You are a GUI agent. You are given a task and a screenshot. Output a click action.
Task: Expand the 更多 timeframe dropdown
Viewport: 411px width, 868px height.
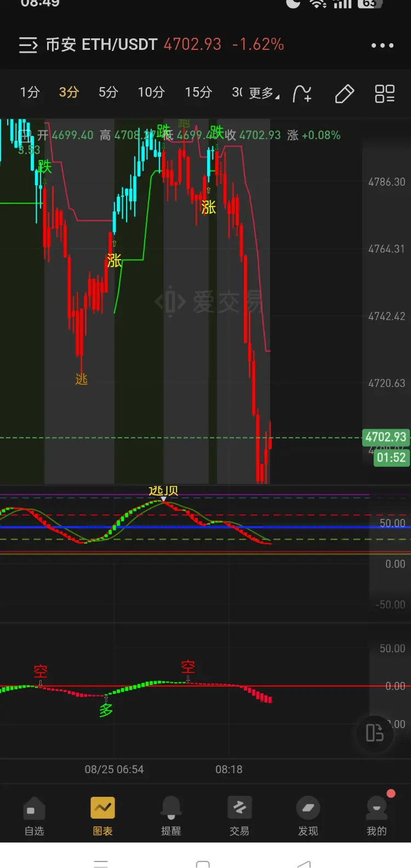click(264, 93)
